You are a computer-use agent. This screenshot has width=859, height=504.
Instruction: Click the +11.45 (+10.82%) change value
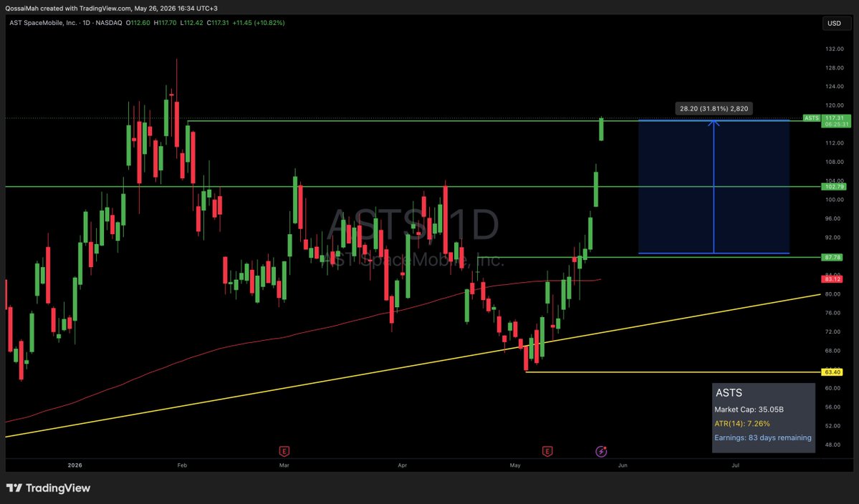tap(258, 23)
